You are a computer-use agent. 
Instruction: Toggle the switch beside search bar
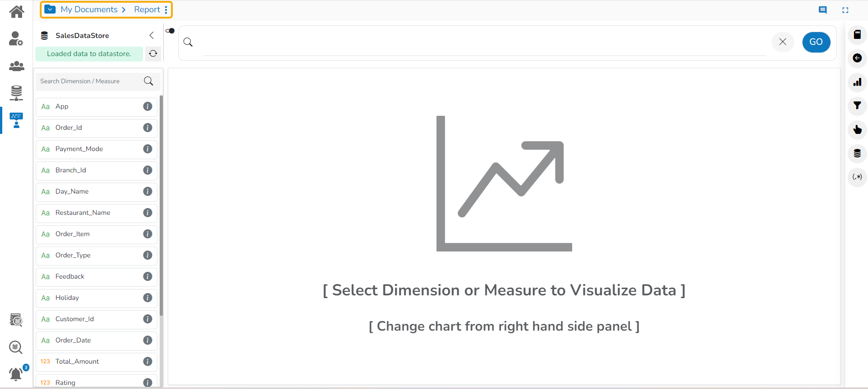[170, 31]
